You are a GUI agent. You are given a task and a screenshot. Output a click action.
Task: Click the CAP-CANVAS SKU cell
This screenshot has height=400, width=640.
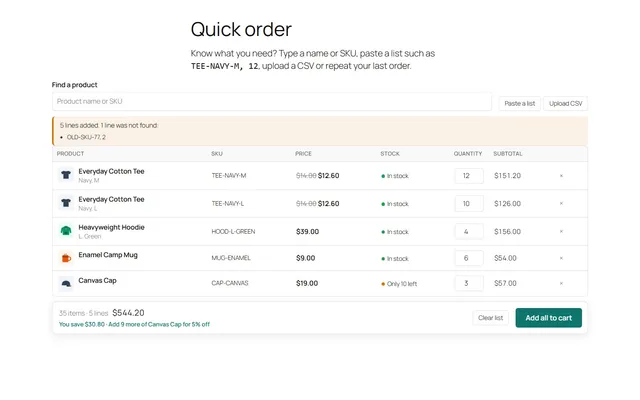click(x=230, y=283)
